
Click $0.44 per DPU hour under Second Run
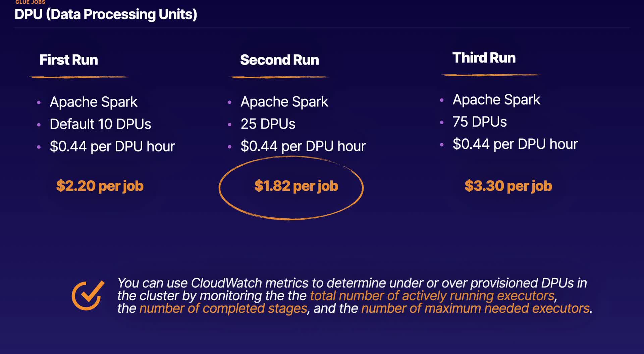coord(303,146)
